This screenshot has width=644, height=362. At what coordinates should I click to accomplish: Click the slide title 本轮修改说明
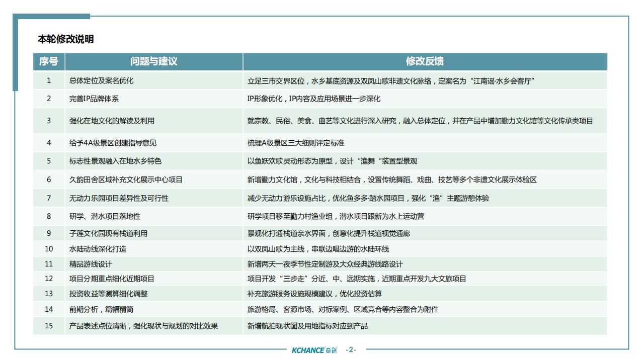[x=65, y=39]
